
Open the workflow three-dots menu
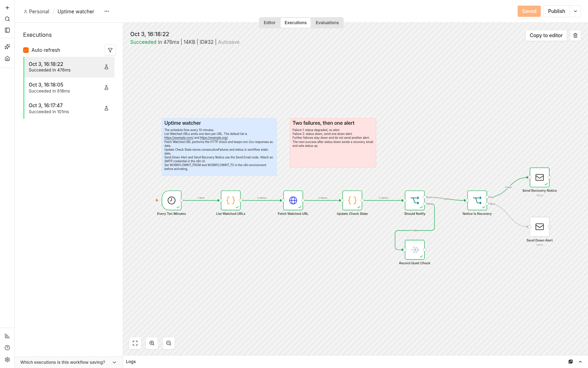[x=107, y=11]
